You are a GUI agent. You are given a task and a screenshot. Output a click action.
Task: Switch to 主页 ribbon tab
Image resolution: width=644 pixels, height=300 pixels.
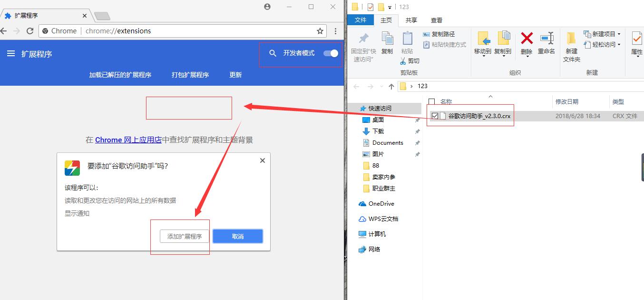pyautogui.click(x=386, y=20)
